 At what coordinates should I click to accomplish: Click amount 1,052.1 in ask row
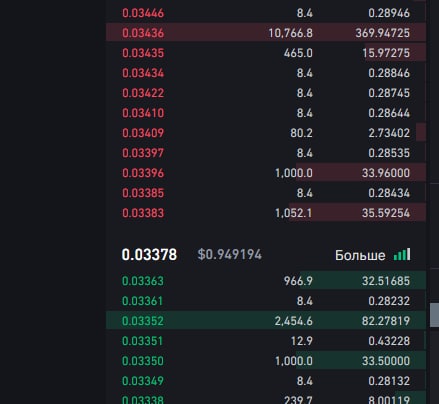[x=294, y=213]
